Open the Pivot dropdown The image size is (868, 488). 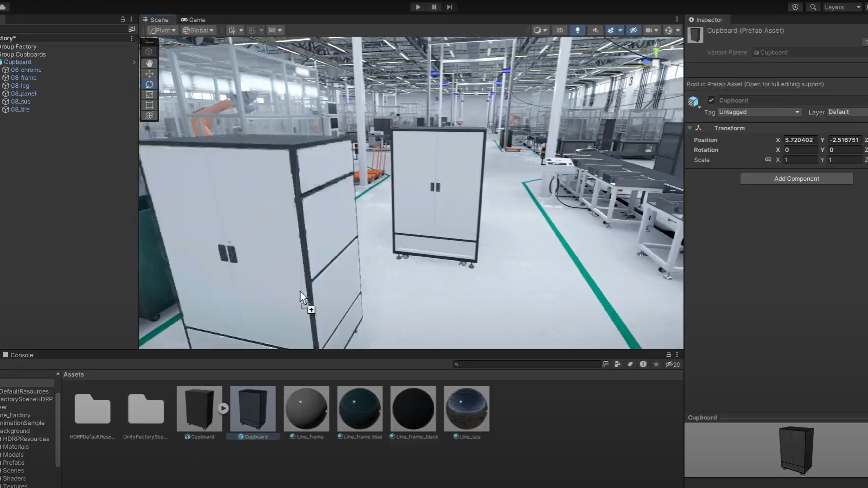click(x=162, y=30)
